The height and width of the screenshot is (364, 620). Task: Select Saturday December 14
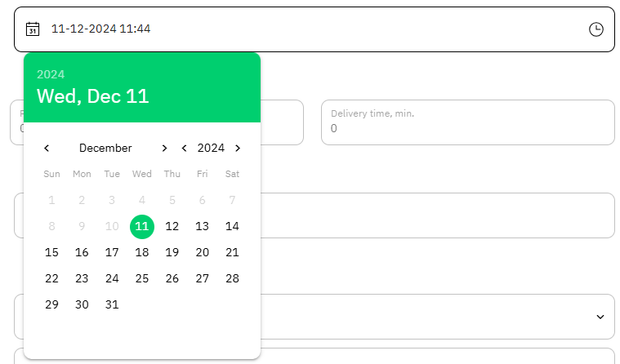click(232, 226)
